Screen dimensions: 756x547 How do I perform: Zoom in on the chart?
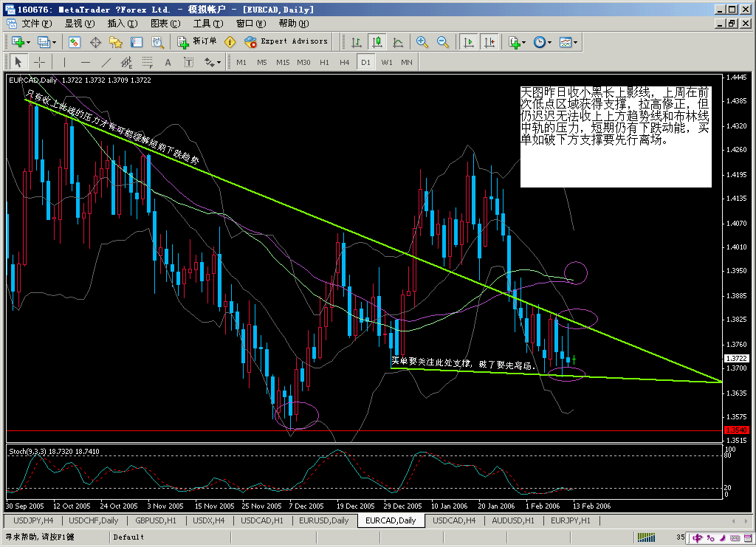(x=422, y=42)
